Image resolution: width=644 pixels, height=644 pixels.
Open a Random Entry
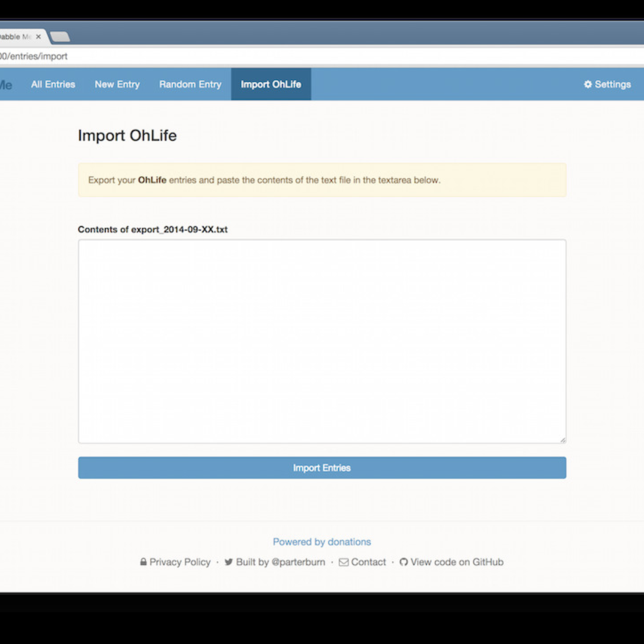click(190, 84)
